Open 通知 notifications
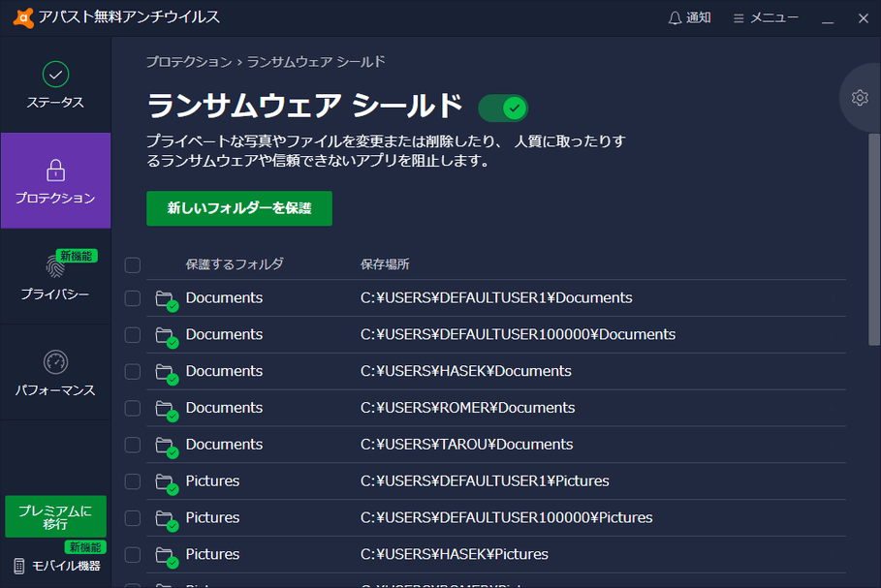 click(x=689, y=18)
